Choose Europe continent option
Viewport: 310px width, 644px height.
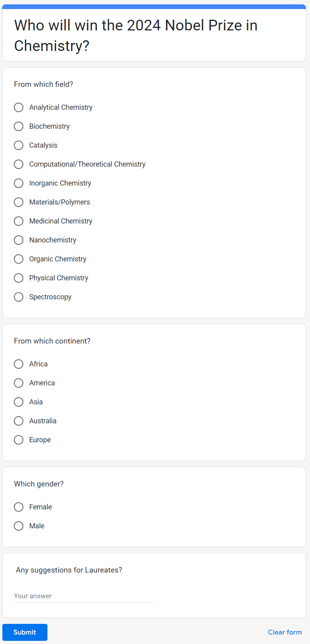(19, 440)
